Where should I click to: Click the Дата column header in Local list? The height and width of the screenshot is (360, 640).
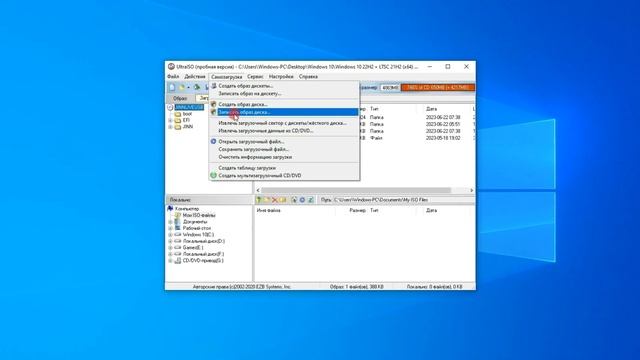point(431,211)
